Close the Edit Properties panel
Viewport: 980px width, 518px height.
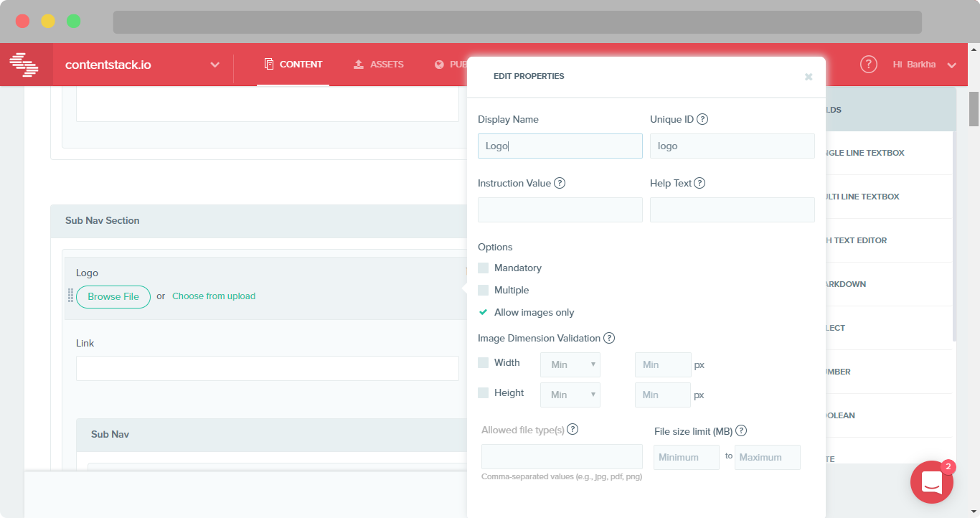(x=809, y=77)
